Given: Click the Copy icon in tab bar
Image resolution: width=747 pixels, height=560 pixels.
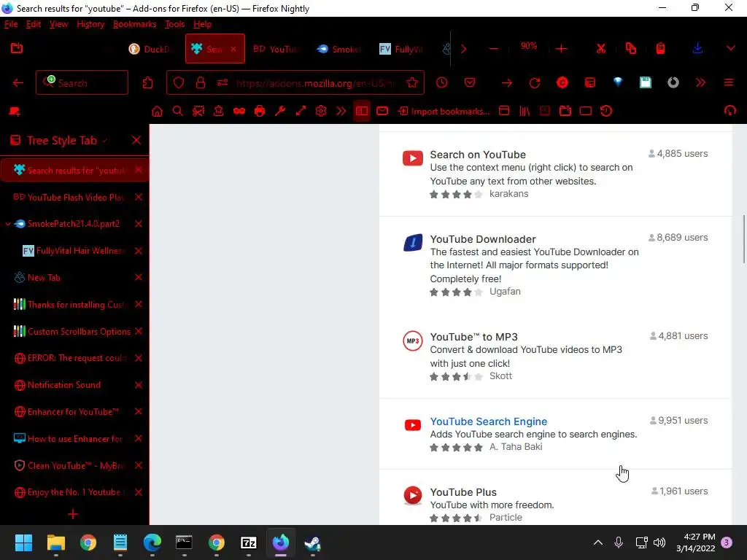Looking at the screenshot, I should click(x=631, y=48).
